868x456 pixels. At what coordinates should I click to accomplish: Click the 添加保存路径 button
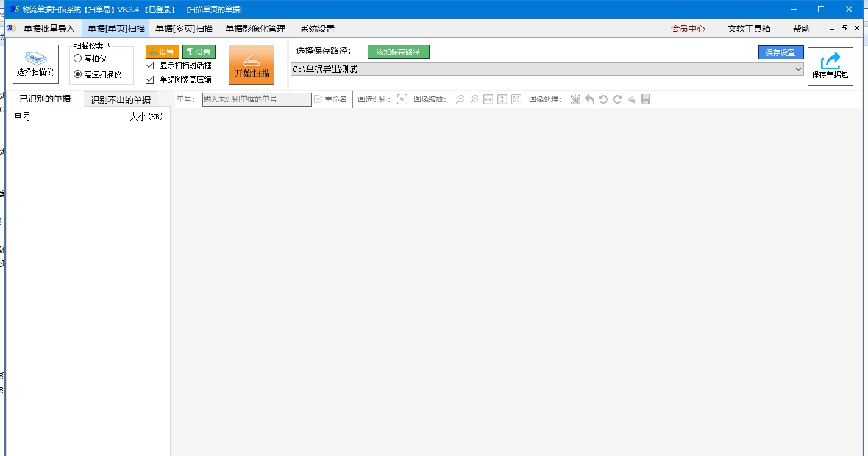[x=399, y=51]
